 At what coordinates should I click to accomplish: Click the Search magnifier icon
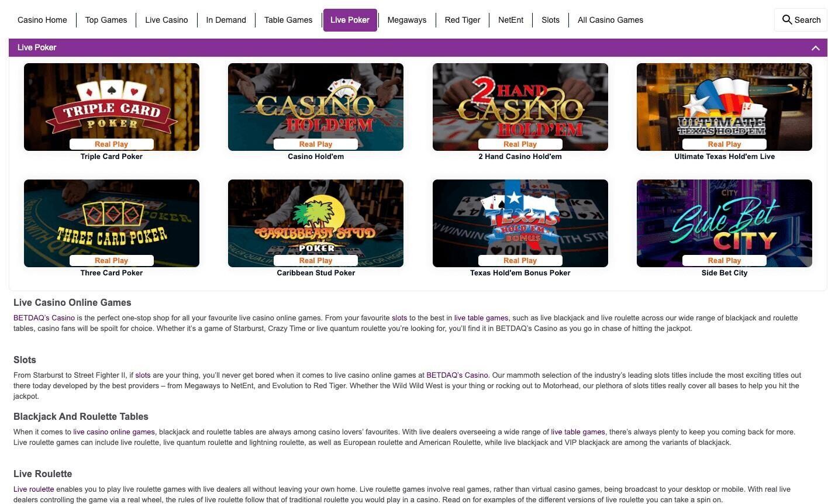pyautogui.click(x=787, y=20)
